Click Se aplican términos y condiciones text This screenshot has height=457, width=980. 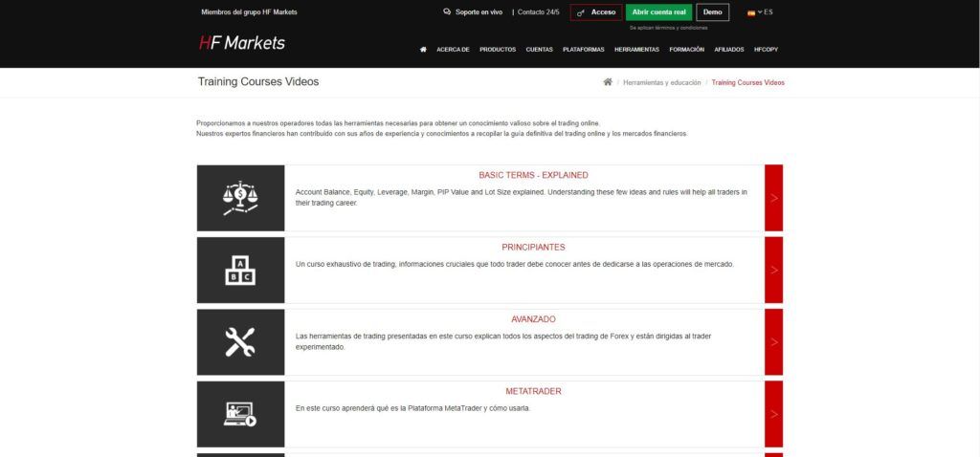pos(668,28)
